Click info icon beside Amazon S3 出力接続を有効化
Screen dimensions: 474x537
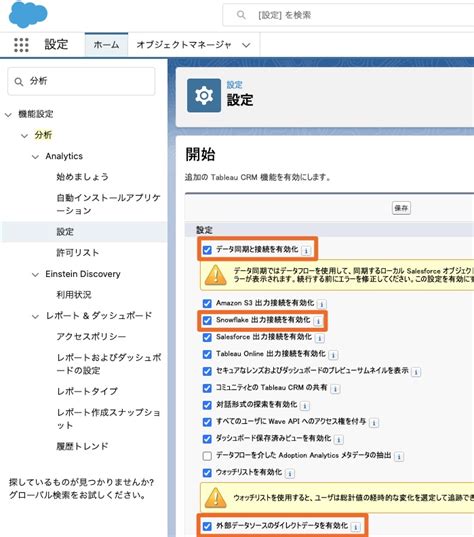point(322,304)
